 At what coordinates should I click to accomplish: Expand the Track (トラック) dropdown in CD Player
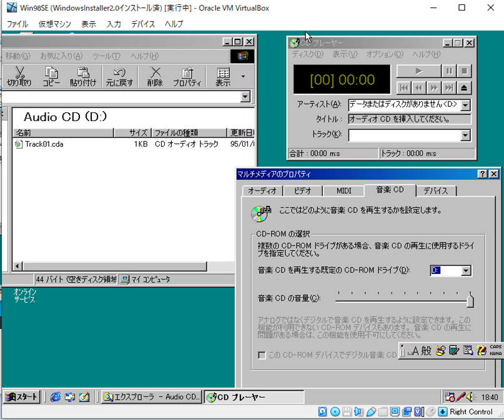click(465, 135)
